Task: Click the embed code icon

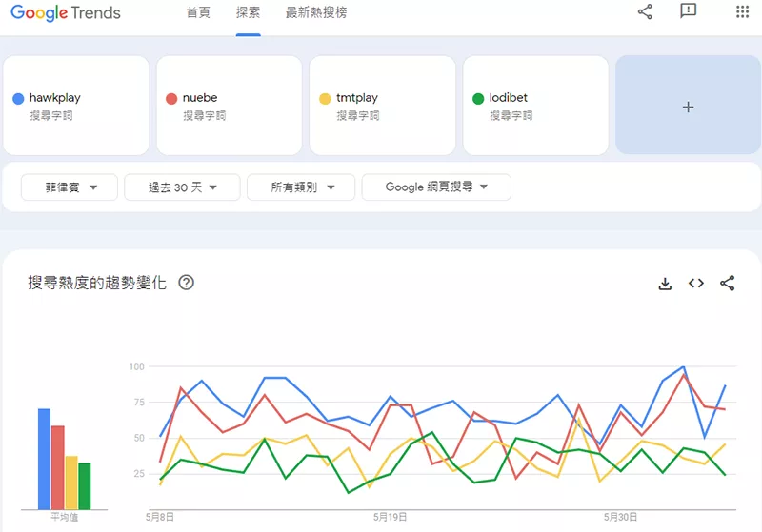Action: point(696,283)
